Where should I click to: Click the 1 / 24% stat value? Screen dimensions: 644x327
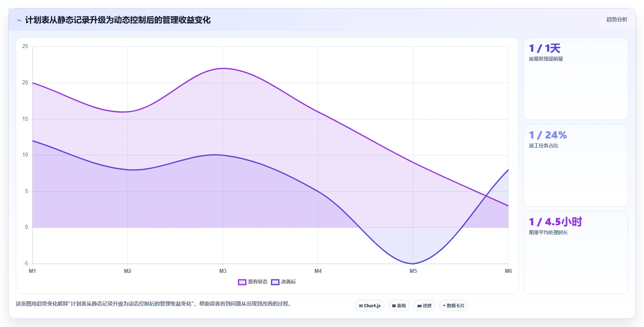tap(548, 135)
